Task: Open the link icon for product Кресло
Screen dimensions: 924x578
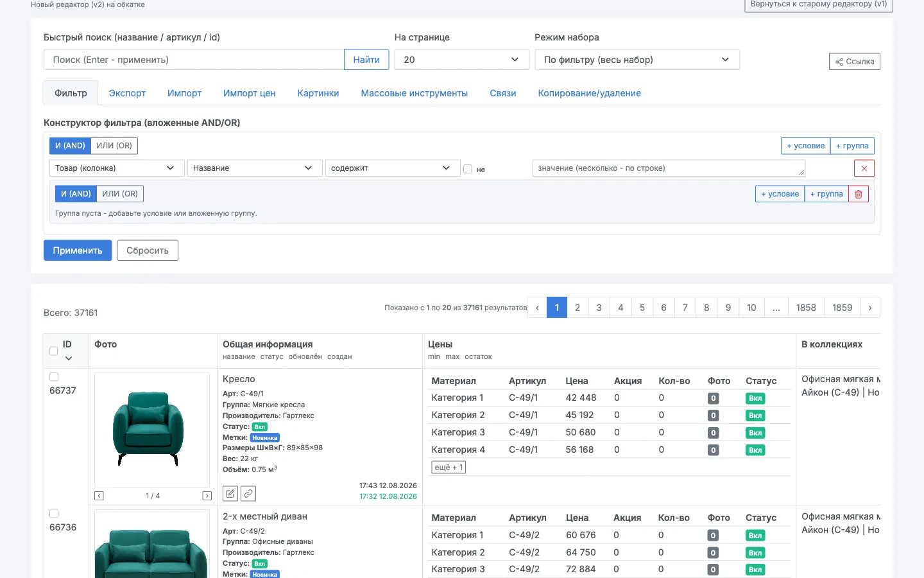Action: [x=248, y=493]
